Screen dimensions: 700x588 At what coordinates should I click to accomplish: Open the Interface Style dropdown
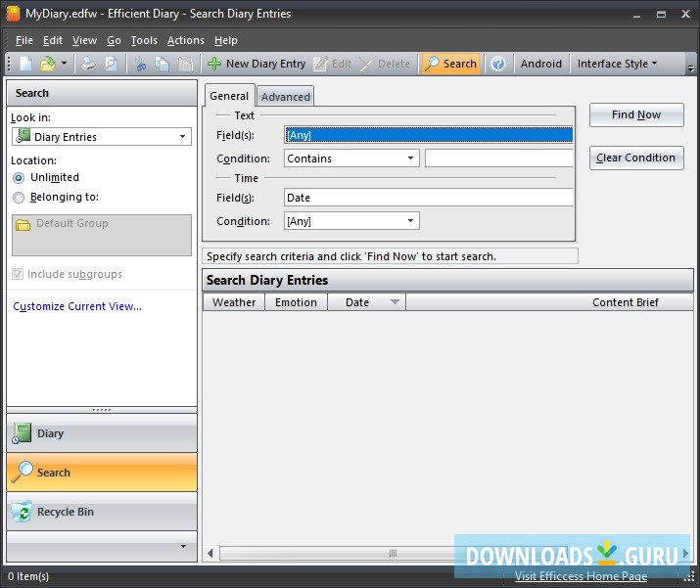point(617,64)
